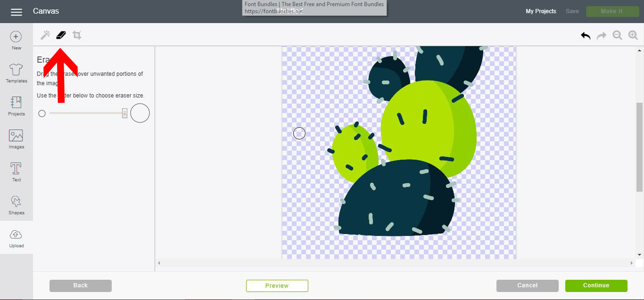Click the vertical scrollbar down arrow
The image size is (644, 300).
click(639, 255)
